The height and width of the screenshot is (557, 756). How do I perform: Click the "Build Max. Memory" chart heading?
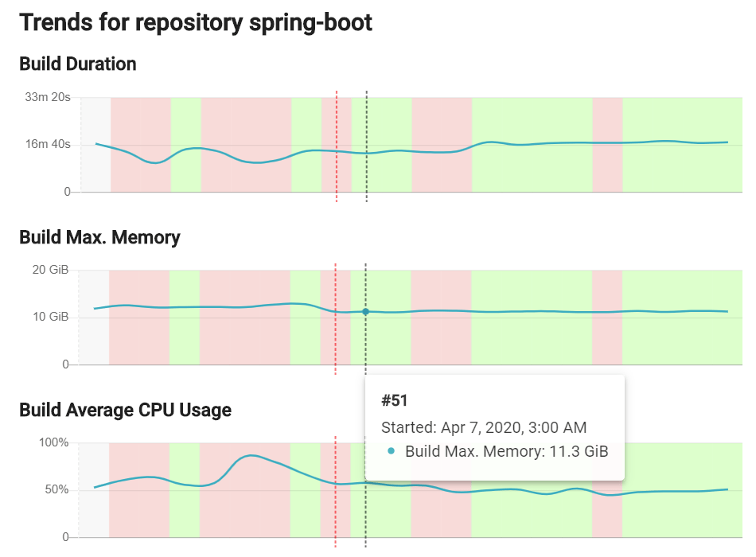[99, 237]
